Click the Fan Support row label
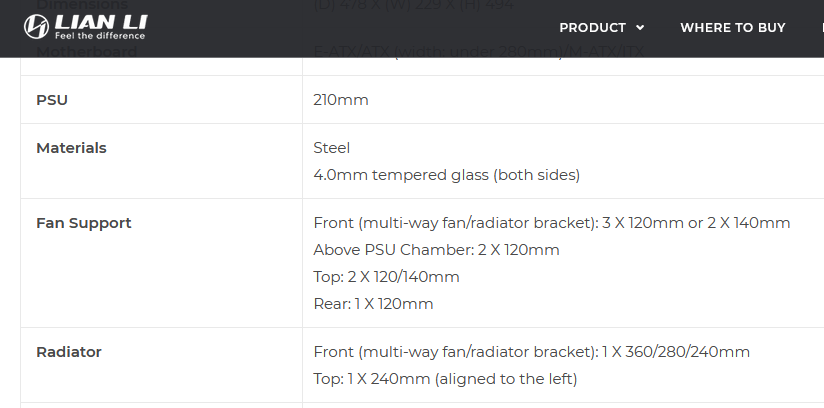 pos(84,223)
